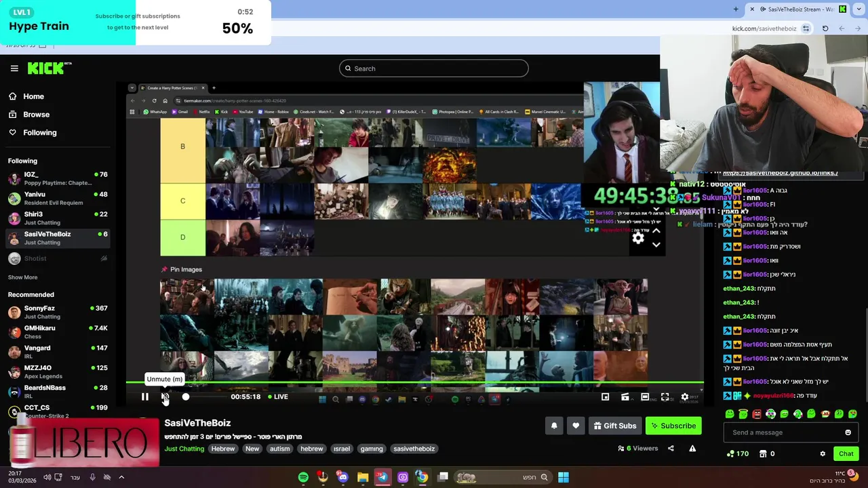Open Instagram app on taskbar

pos(403,477)
